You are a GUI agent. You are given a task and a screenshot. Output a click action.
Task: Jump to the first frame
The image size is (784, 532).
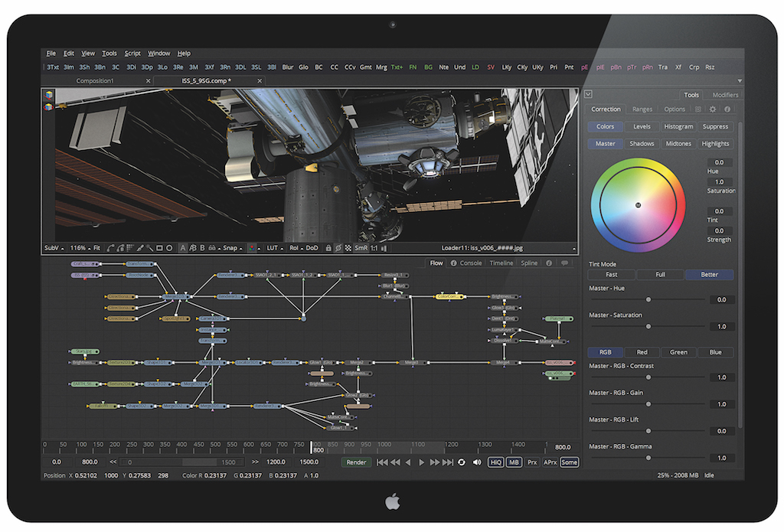pos(382,462)
